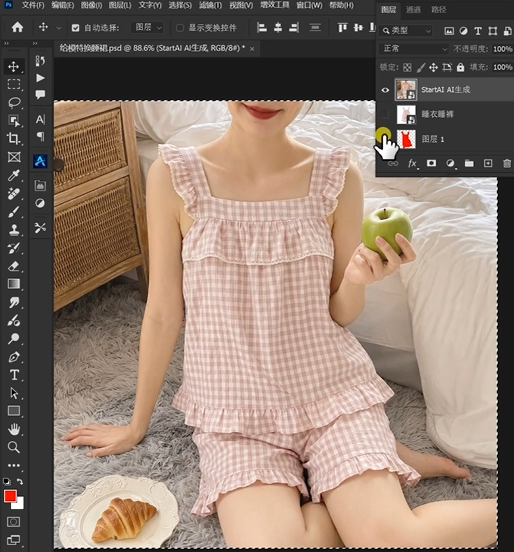Pick the Eyedropper tool
Viewport: 514px width, 552px height.
point(14,175)
